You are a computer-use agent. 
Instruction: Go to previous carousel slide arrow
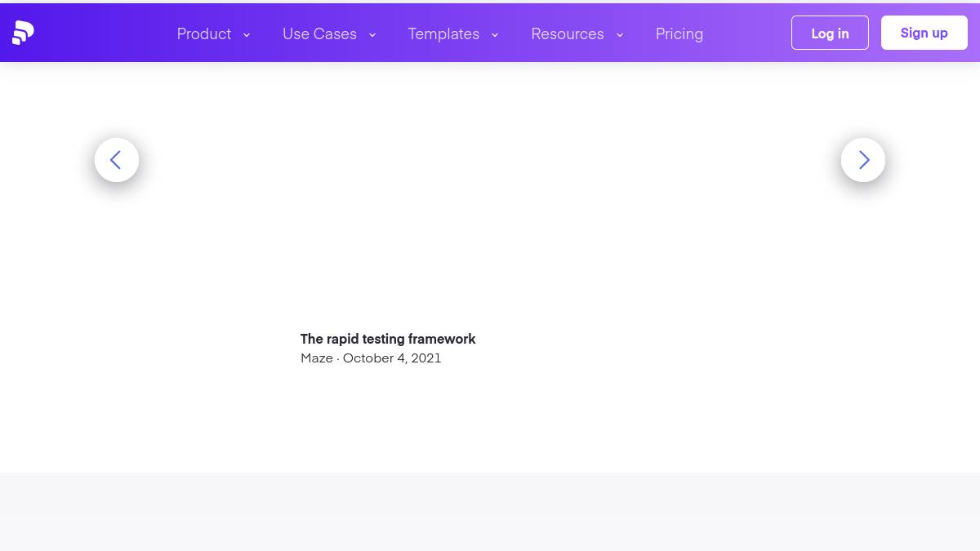click(117, 160)
